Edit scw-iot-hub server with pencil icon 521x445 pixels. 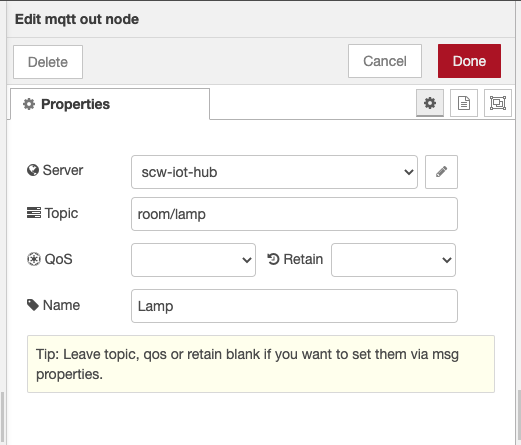pos(441,172)
